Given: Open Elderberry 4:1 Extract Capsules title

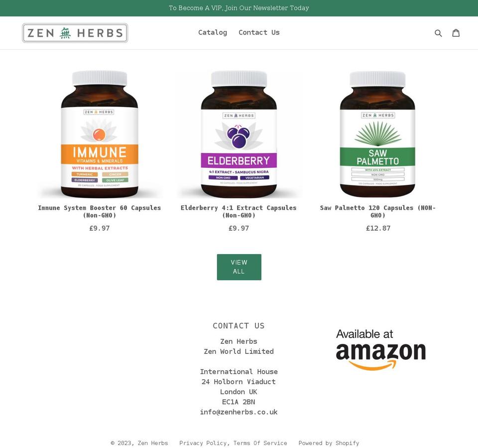Looking at the screenshot, I should tap(239, 211).
